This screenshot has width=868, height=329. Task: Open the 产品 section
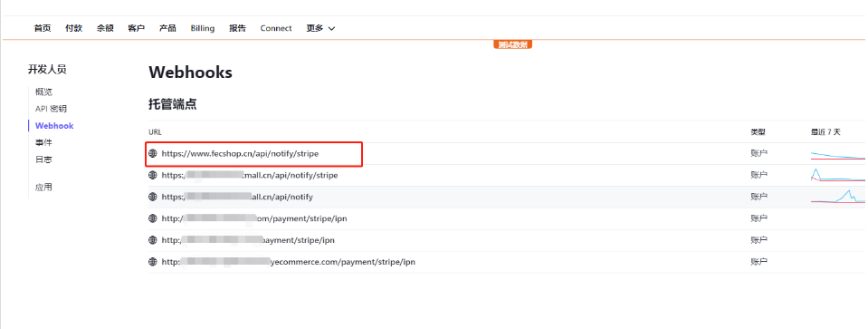point(167,28)
